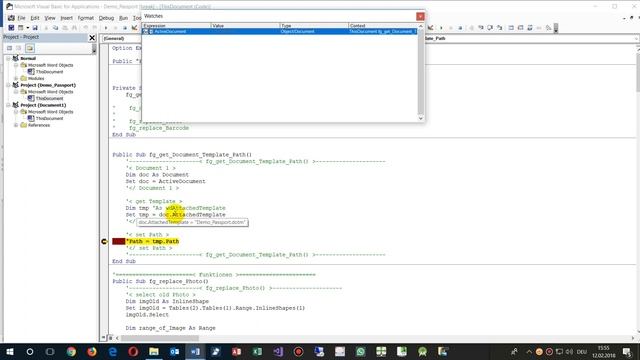
Task: Click the Reset stop icon in right toolbar
Action: [460, 28]
